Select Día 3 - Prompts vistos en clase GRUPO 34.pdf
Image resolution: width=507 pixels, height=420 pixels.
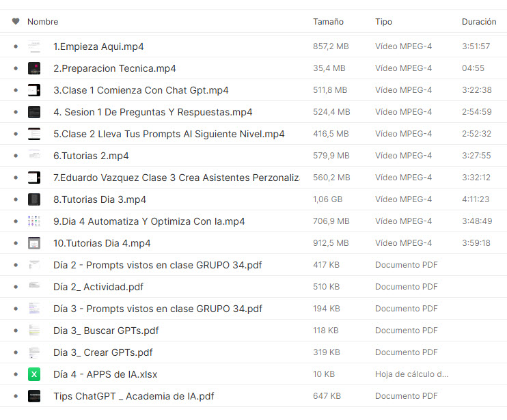[253, 309]
